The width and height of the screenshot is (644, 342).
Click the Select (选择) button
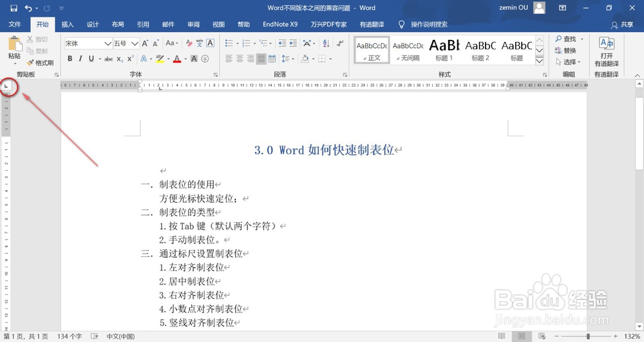[568, 62]
